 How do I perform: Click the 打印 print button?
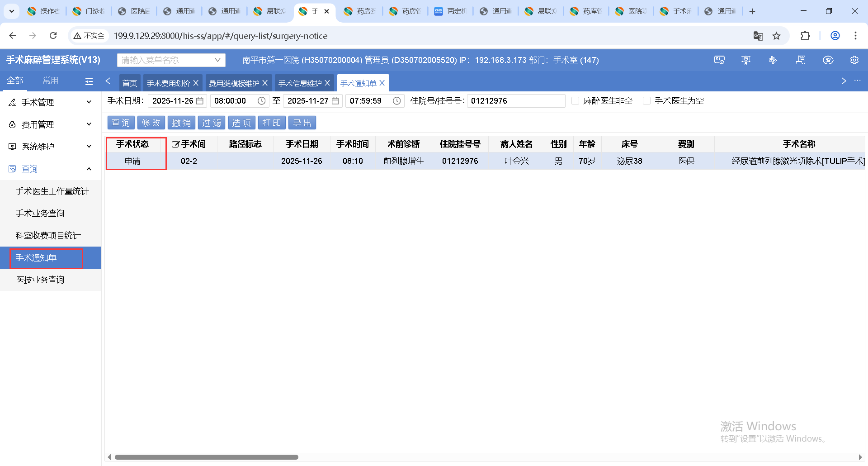[272, 123]
